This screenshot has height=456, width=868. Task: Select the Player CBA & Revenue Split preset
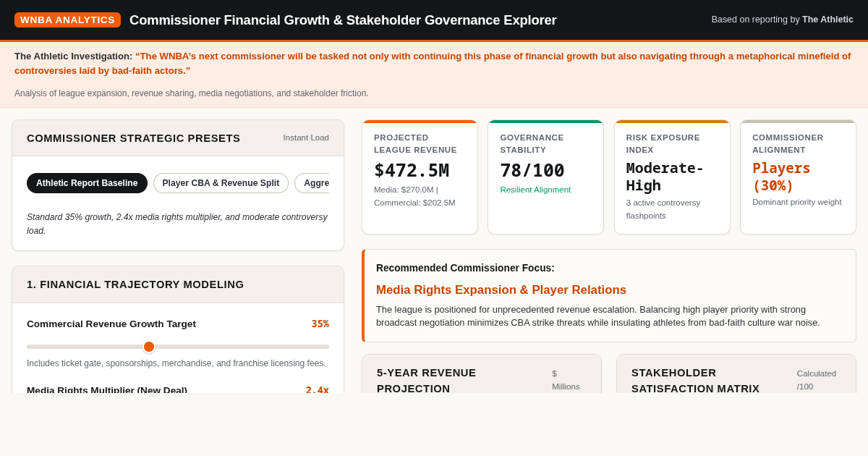click(221, 183)
